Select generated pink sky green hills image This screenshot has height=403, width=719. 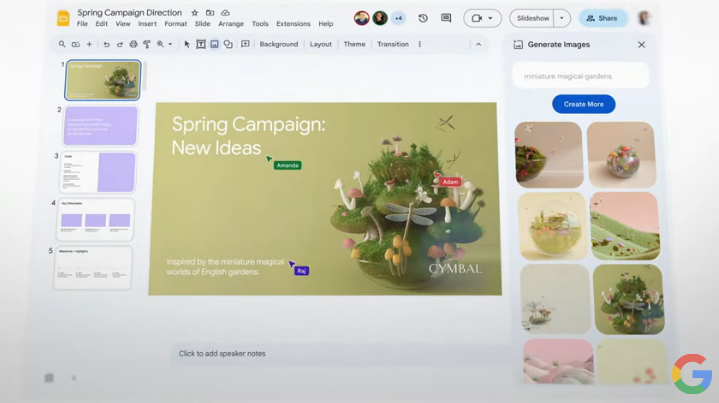[625, 226]
